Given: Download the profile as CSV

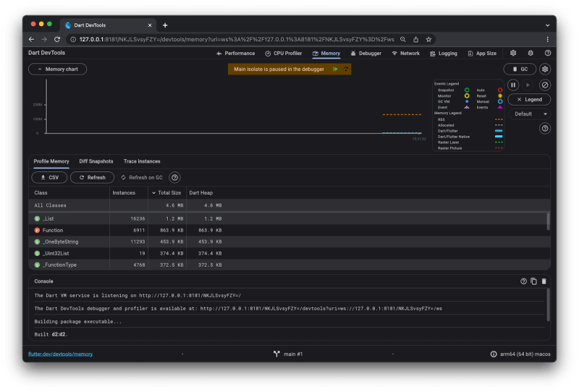Looking at the screenshot, I should [49, 177].
